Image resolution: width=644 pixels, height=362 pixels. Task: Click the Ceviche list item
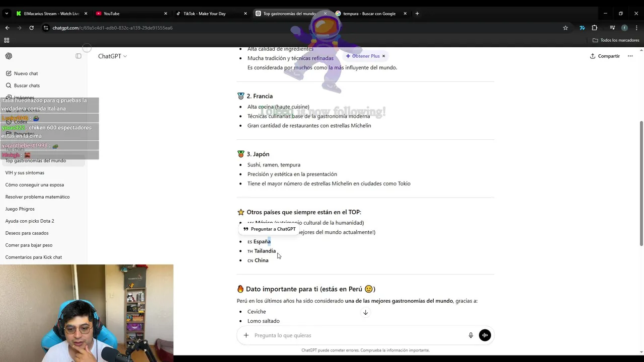pos(257,312)
